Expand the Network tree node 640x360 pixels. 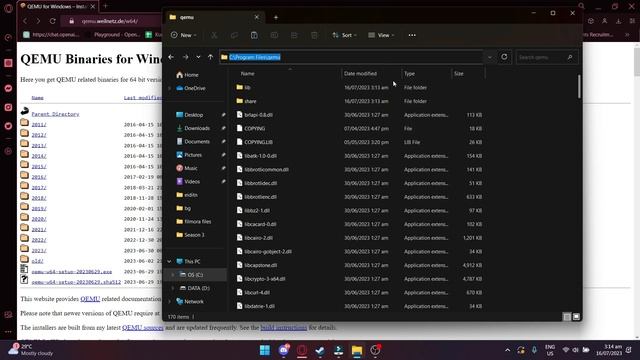coord(169,302)
